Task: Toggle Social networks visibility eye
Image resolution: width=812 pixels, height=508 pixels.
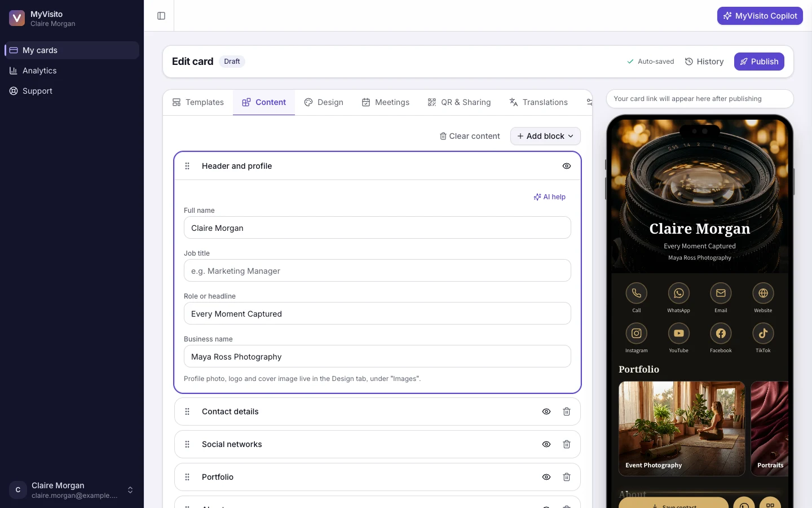Action: coord(546,444)
